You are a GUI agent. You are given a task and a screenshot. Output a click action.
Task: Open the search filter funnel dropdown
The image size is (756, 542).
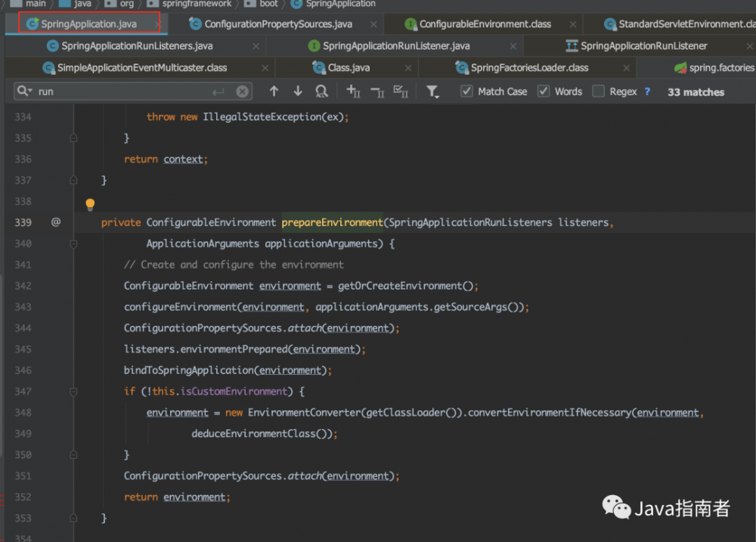[x=432, y=91]
